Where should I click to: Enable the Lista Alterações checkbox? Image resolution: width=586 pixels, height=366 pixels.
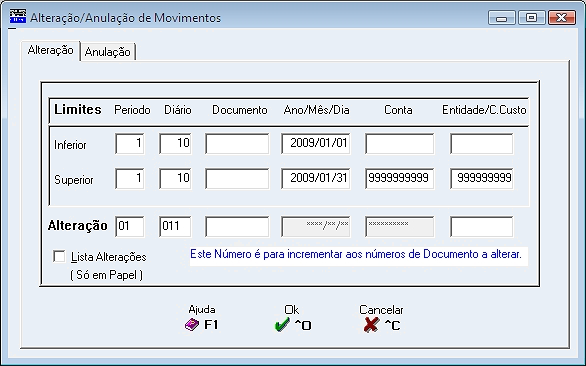point(59,256)
